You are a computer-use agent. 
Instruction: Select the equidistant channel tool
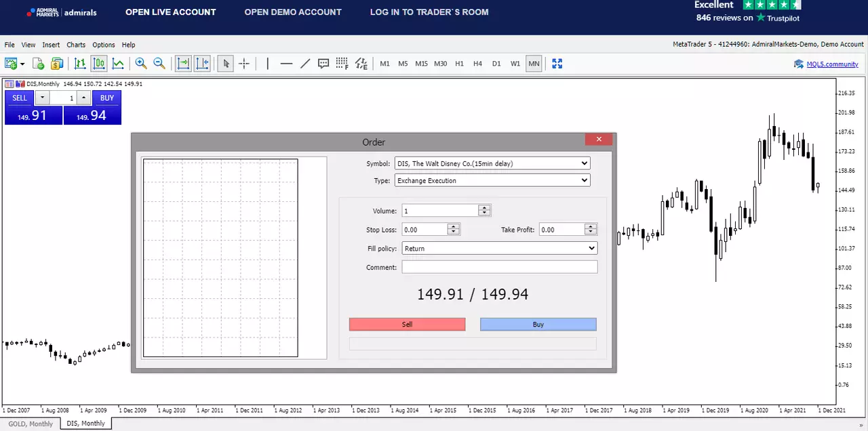pyautogui.click(x=361, y=64)
